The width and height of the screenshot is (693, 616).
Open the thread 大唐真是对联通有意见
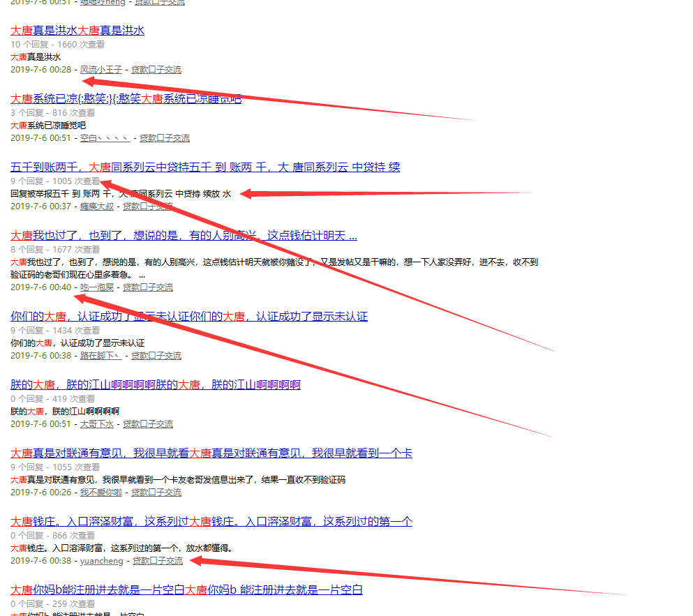211,453
